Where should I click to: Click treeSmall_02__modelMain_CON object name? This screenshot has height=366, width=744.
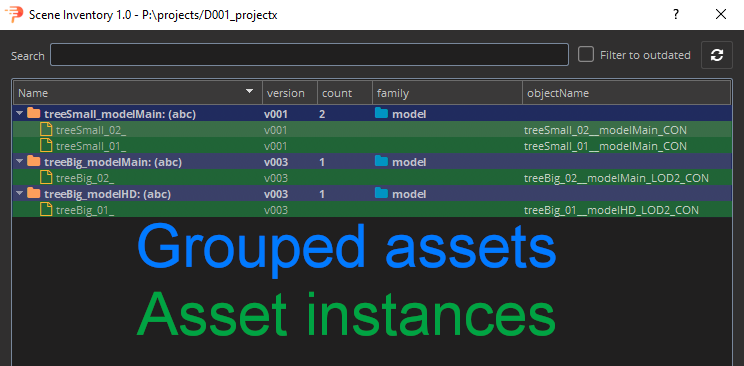click(605, 130)
